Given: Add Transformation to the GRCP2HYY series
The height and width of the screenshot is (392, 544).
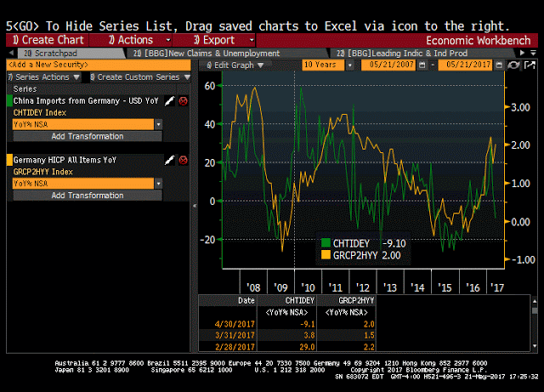Looking at the screenshot, I should (x=88, y=195).
